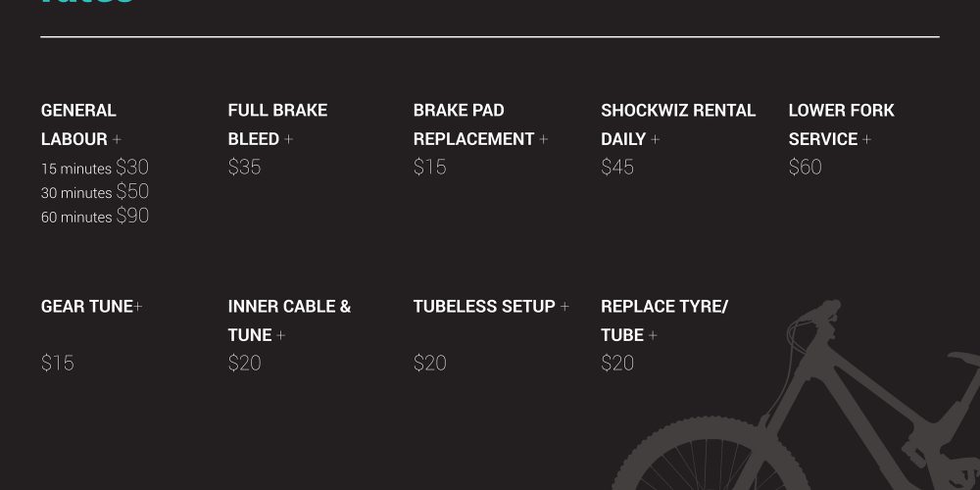Click the Tubeless Setup heading
This screenshot has height=490, width=980.
pyautogui.click(x=484, y=307)
